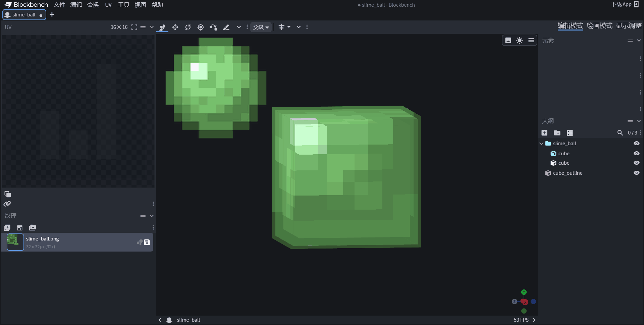Viewport: 644px width, 325px height.
Task: Click the Add Group folder icon
Action: pos(557,133)
